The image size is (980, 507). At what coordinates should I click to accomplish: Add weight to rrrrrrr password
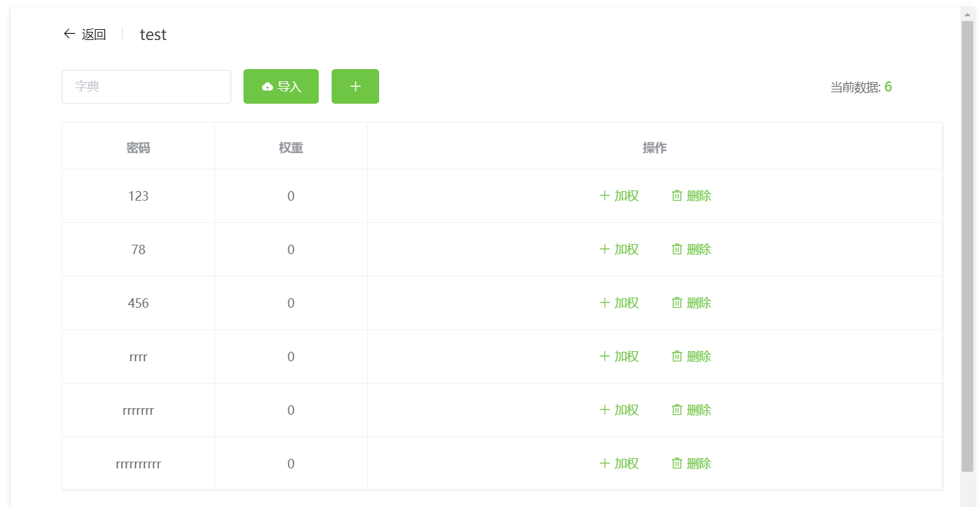[619, 410]
